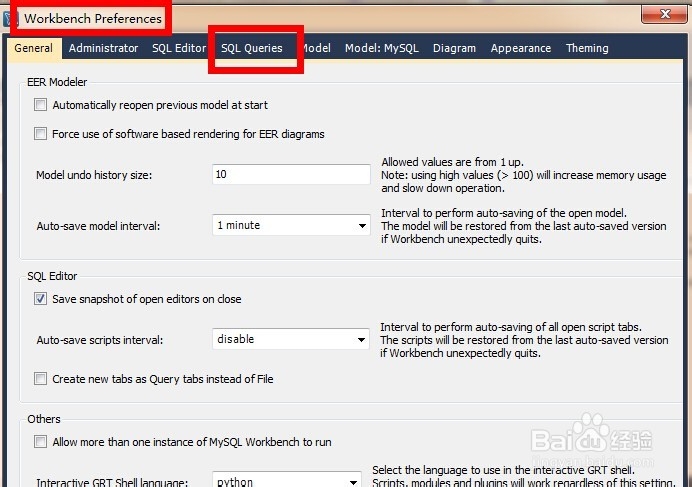Click the Workbench app icon in title bar
The width and height of the screenshot is (692, 487).
tap(9, 19)
